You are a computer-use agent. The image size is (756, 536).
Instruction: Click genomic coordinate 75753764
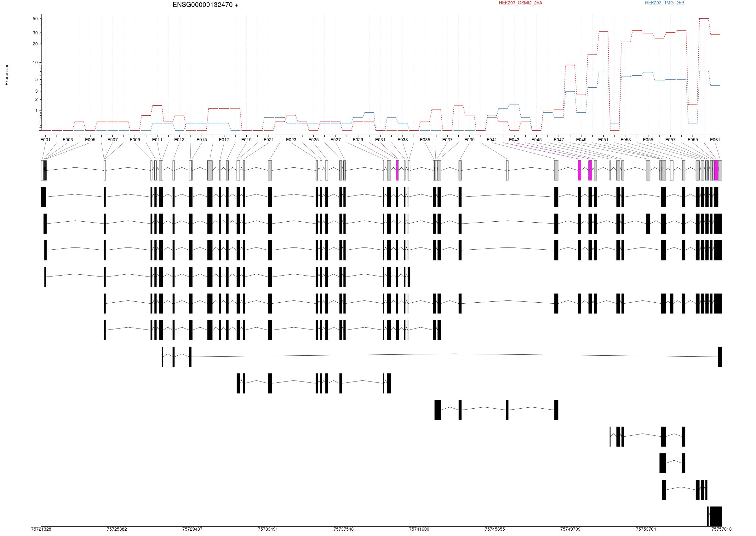tap(646, 529)
